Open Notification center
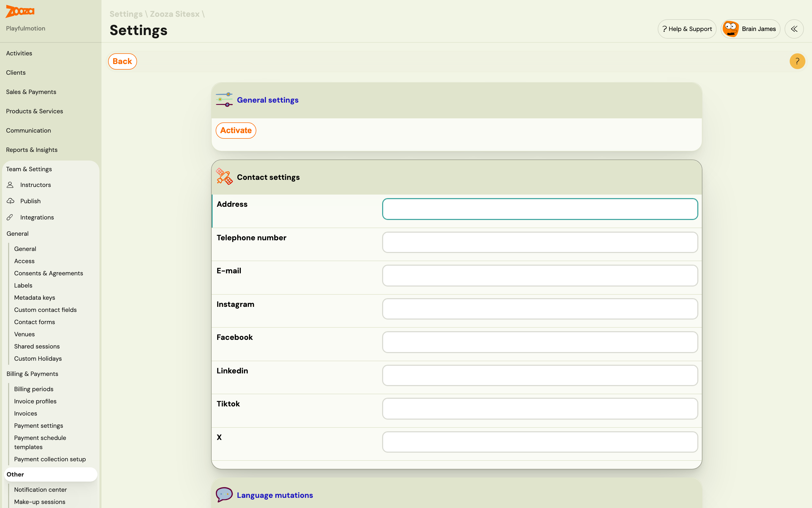 [41, 489]
